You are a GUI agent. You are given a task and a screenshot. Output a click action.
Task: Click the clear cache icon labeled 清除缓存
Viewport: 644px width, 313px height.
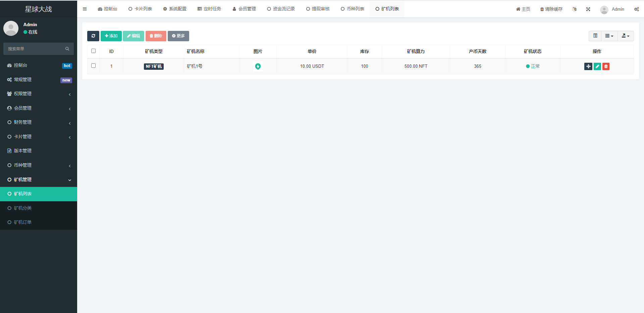coord(551,9)
